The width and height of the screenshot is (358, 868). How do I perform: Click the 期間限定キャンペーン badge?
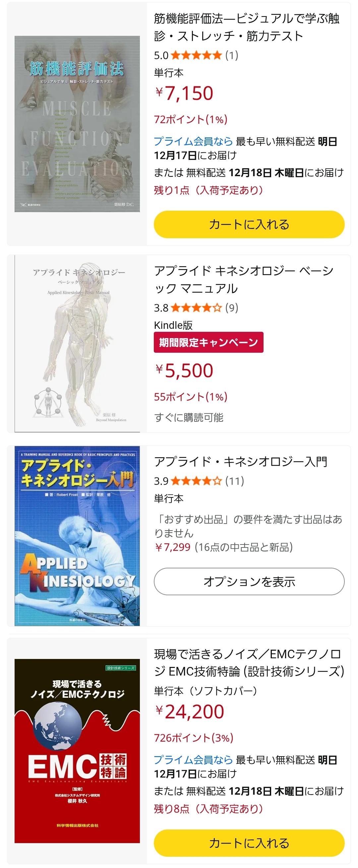coord(209,342)
